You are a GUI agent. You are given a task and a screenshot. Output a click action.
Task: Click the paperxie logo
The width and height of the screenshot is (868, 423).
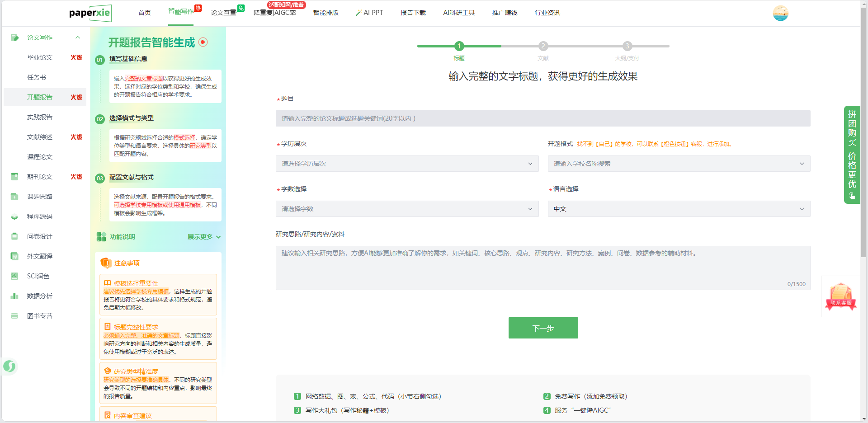pos(90,13)
